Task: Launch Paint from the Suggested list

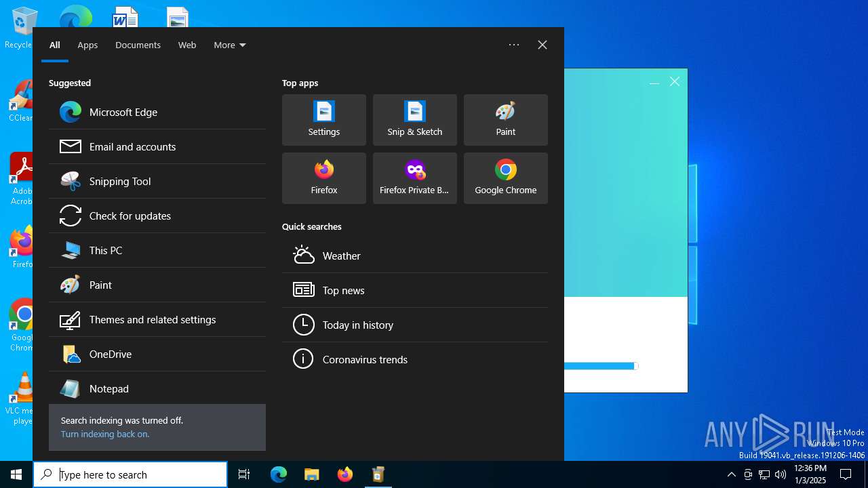Action: [x=157, y=285]
